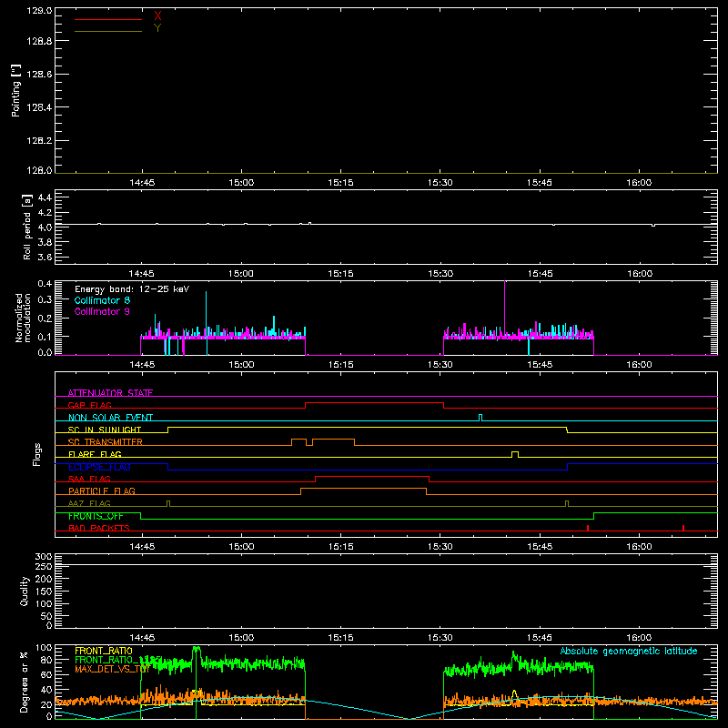Click the FRONTS_OFF flag label
Image resolution: width=728 pixels, height=728 pixels.
[x=96, y=516]
